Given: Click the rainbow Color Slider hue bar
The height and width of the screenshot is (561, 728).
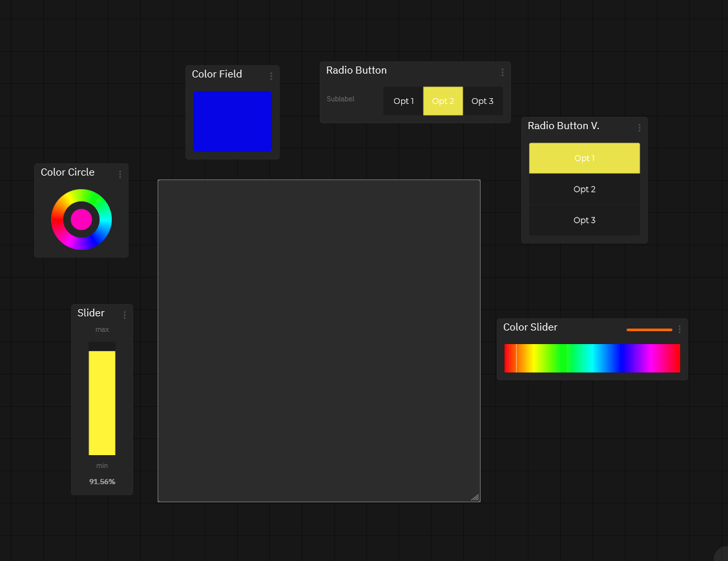Looking at the screenshot, I should point(592,358).
